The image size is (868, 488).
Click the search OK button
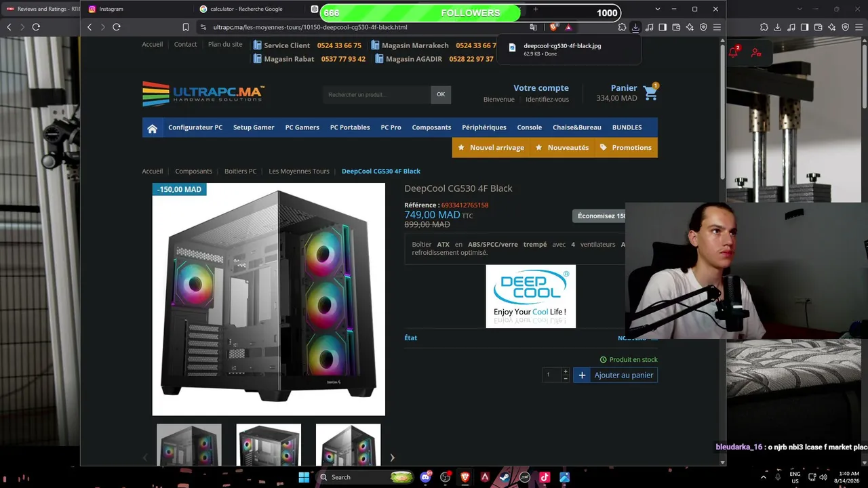(x=441, y=95)
